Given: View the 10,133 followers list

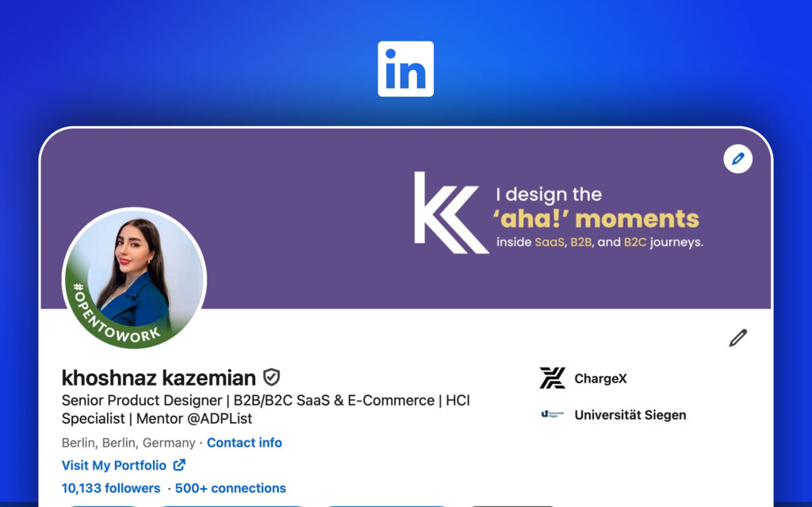Looking at the screenshot, I should pyautogui.click(x=111, y=488).
